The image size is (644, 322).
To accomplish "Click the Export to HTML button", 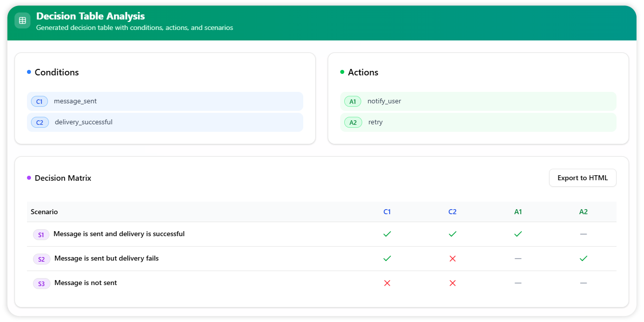I will point(582,178).
